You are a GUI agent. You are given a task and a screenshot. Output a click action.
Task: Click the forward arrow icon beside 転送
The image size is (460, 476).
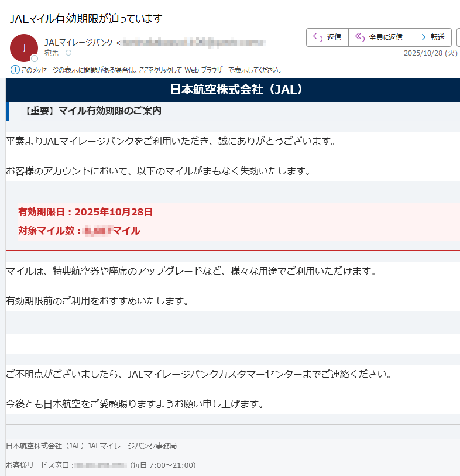421,37
